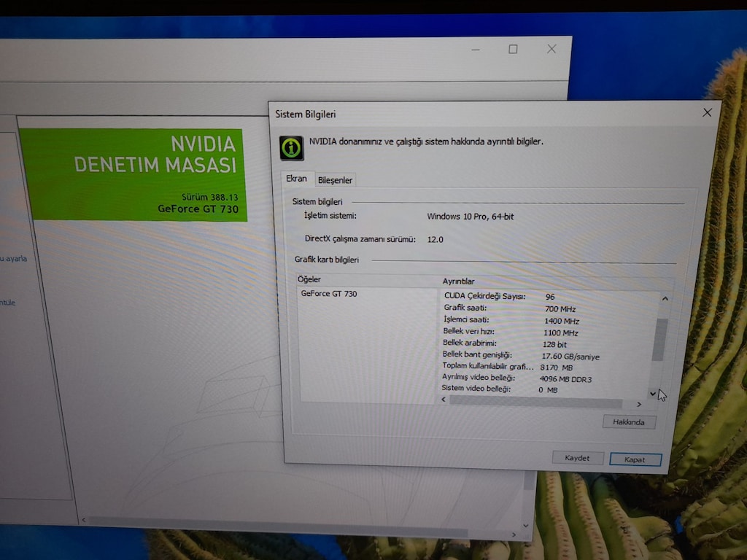Click the Kaydet button
This screenshot has width=747, height=560.
click(578, 458)
